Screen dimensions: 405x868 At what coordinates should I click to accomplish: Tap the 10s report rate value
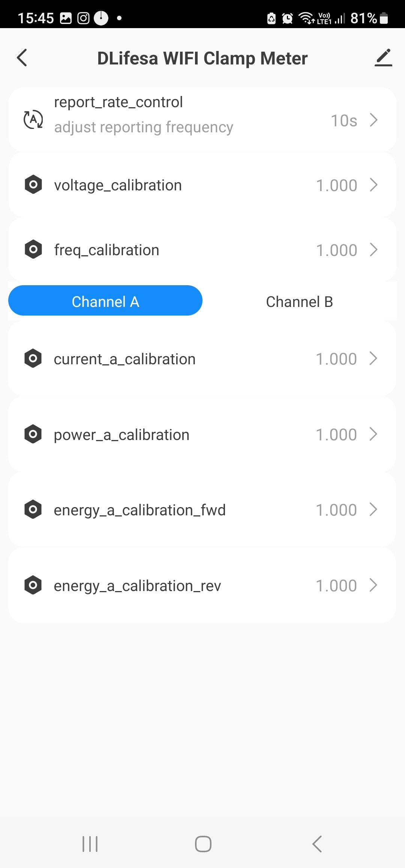[x=343, y=121]
